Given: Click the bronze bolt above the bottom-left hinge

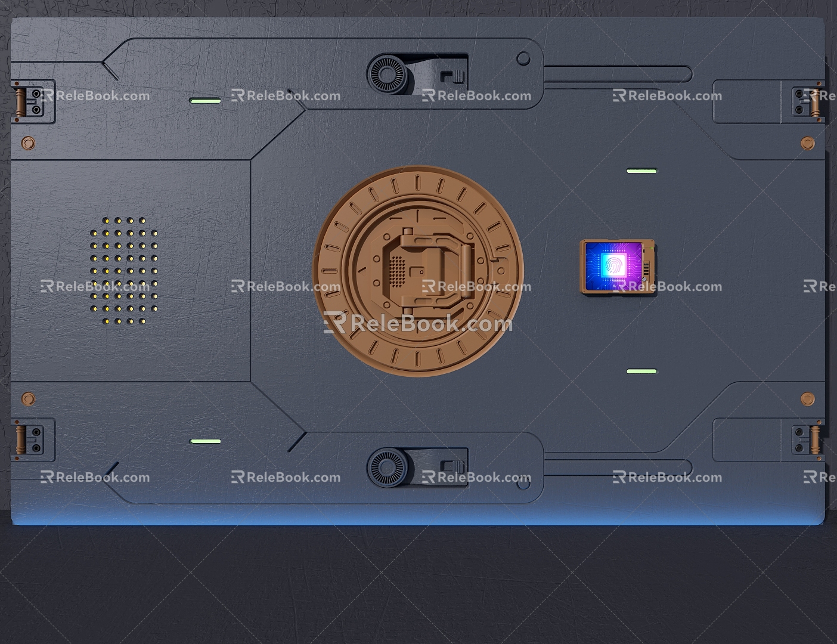Looking at the screenshot, I should pos(28,398).
